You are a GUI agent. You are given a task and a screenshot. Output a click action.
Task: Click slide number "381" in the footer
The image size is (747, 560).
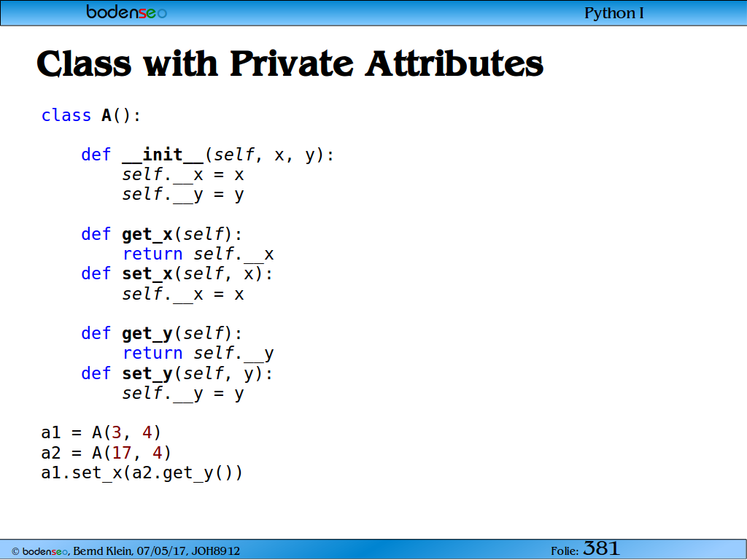[x=601, y=548]
